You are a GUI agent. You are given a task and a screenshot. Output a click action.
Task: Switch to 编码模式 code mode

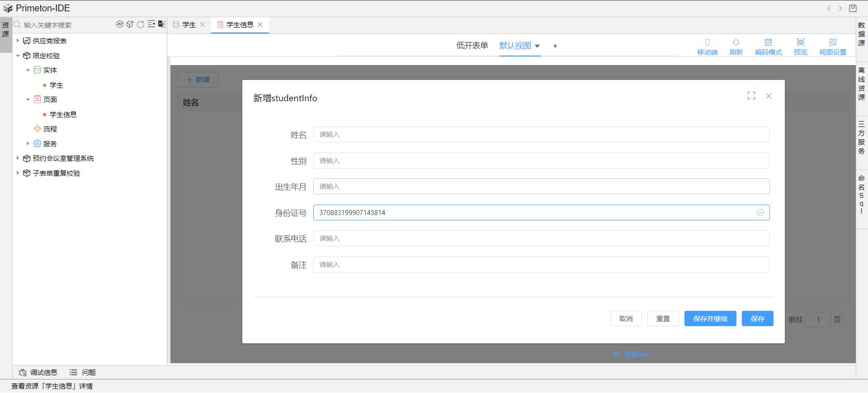coord(768,46)
